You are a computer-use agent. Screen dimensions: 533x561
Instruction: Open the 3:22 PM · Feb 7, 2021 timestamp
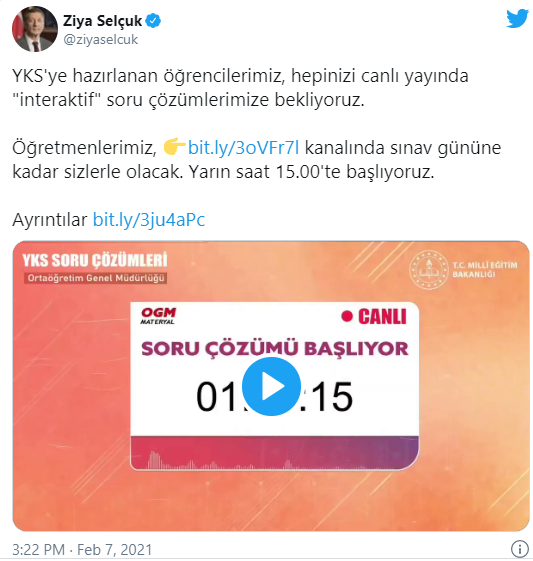[82, 550]
